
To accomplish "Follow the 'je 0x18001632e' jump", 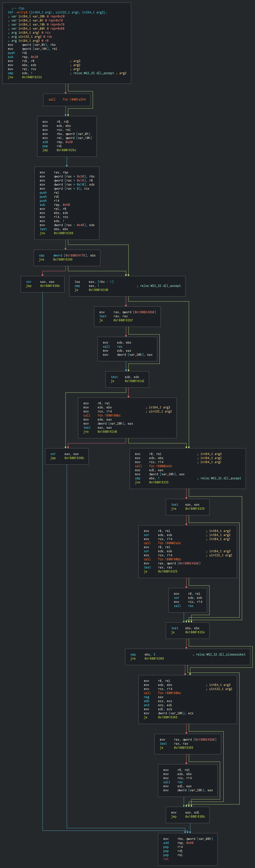I will click(188, 632).
